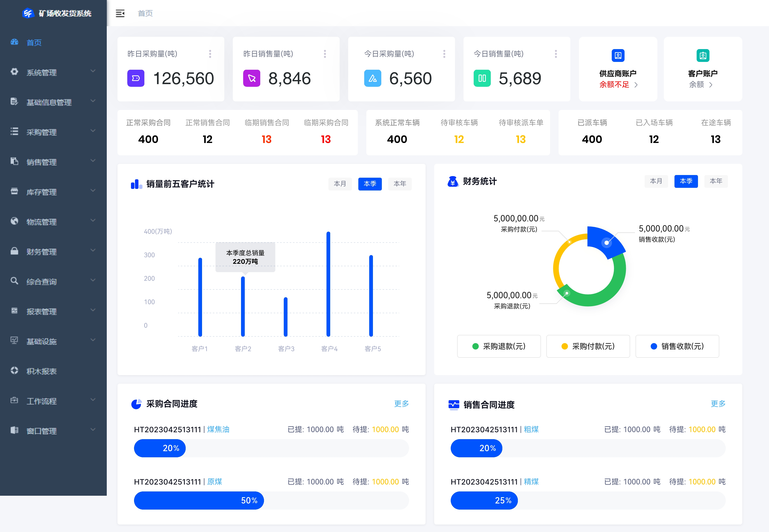This screenshot has width=769, height=532.
Task: Toggle 采购付款(元) legend item
Action: (x=588, y=346)
